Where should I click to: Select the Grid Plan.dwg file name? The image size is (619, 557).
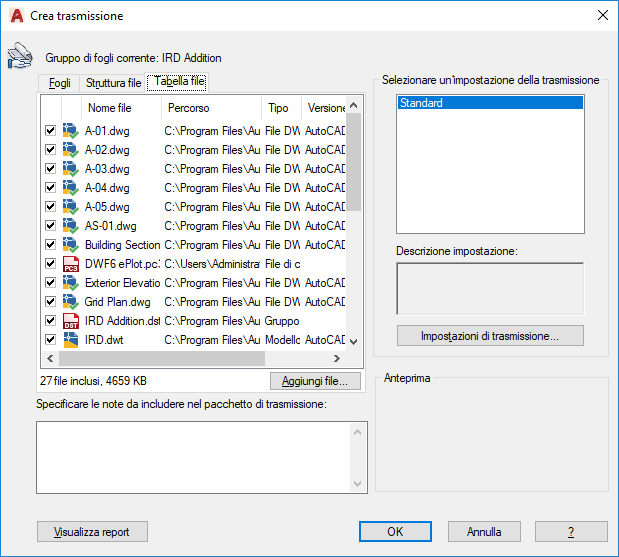pos(117,302)
